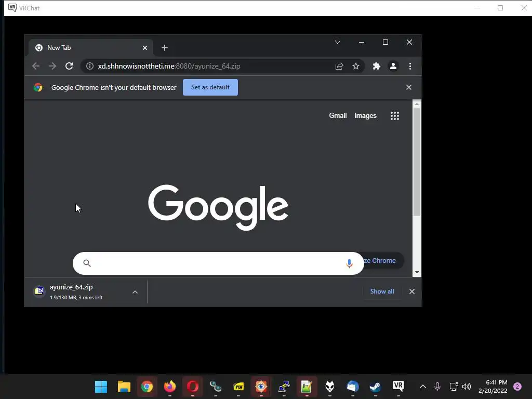Viewport: 532px width, 399px height.
Task: Click the '1.9/130 MB, 3 mins left' status
Action: pos(76,298)
